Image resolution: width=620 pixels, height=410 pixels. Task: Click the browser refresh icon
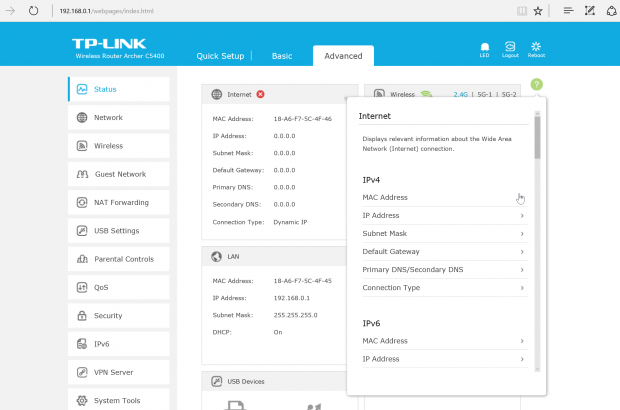(33, 10)
